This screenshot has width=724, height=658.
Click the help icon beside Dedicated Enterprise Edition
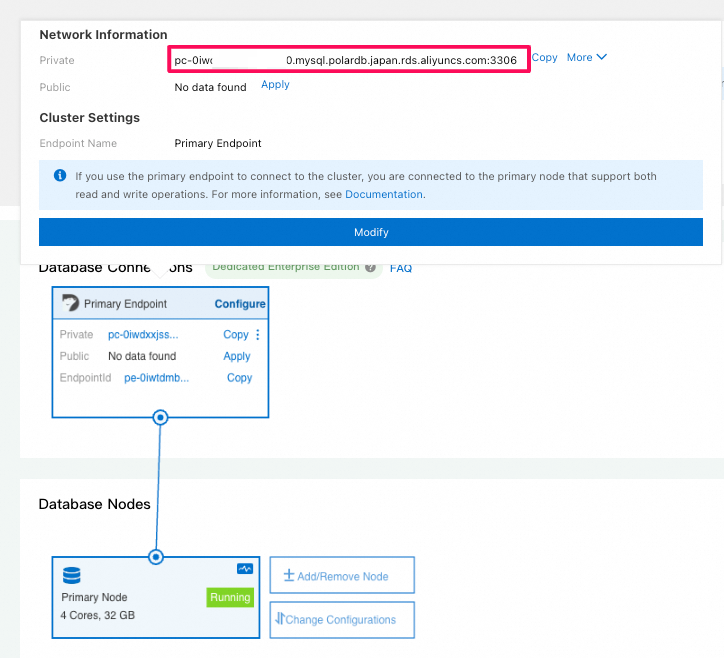[x=370, y=267]
